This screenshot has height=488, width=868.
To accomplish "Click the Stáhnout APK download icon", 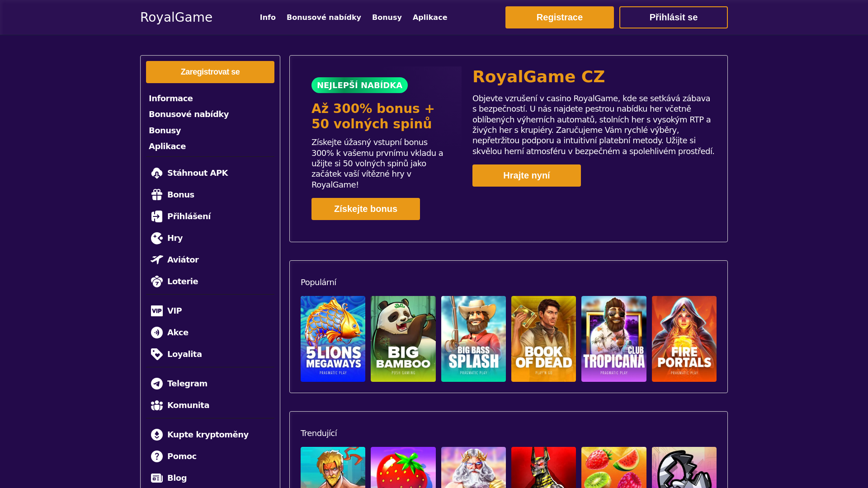I will [x=157, y=173].
